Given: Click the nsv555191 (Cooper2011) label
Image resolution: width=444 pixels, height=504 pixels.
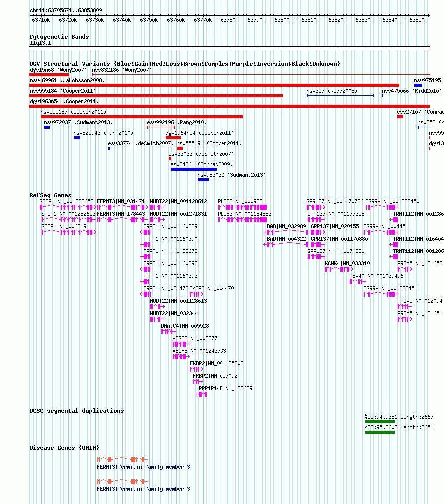Looking at the screenshot, I should (x=209, y=143).
